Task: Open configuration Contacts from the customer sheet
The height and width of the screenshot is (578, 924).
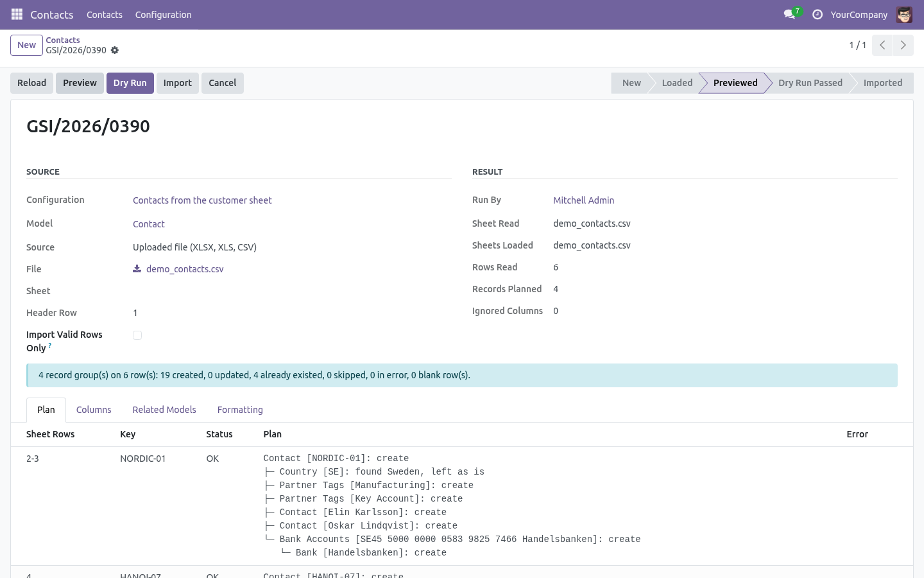Action: (x=202, y=200)
